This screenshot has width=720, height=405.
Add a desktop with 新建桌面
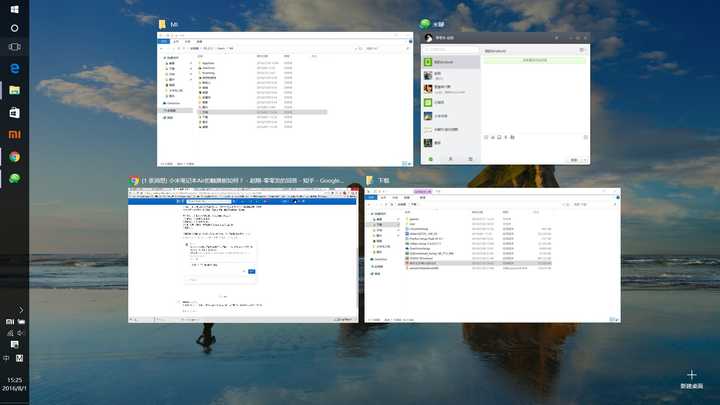[x=692, y=378]
